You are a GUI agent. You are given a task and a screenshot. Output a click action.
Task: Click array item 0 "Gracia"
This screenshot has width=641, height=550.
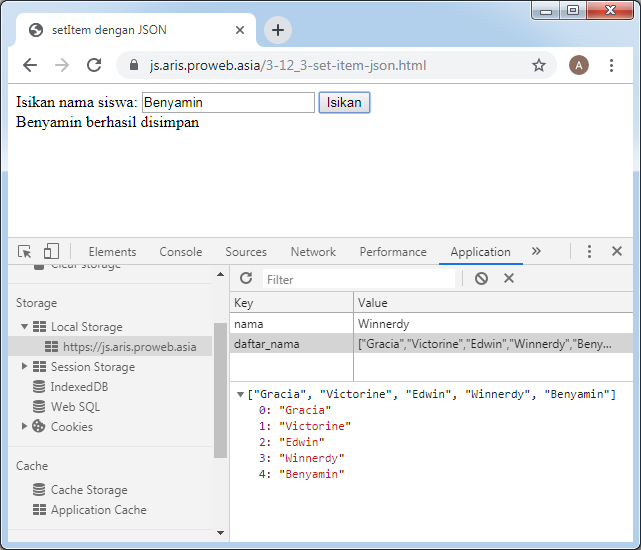click(x=295, y=410)
